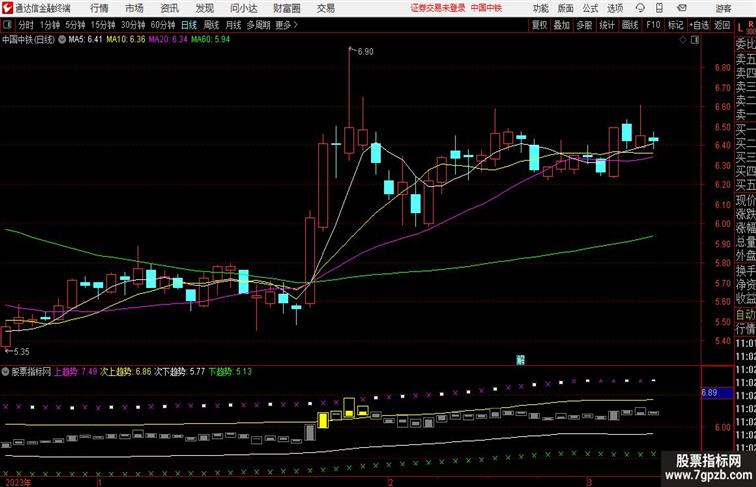Switch to the 1分钟 period tab
Screen dimensions: 756x487
[50, 25]
